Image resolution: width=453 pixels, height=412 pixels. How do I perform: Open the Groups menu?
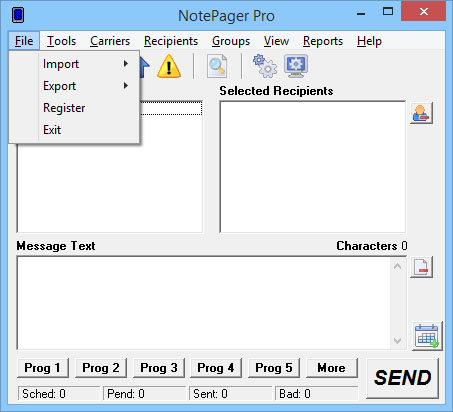coord(231,41)
